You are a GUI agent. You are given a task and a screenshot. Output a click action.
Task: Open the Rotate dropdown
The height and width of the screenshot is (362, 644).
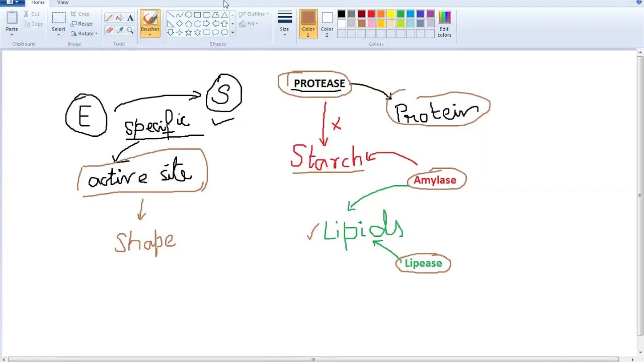coord(84,34)
